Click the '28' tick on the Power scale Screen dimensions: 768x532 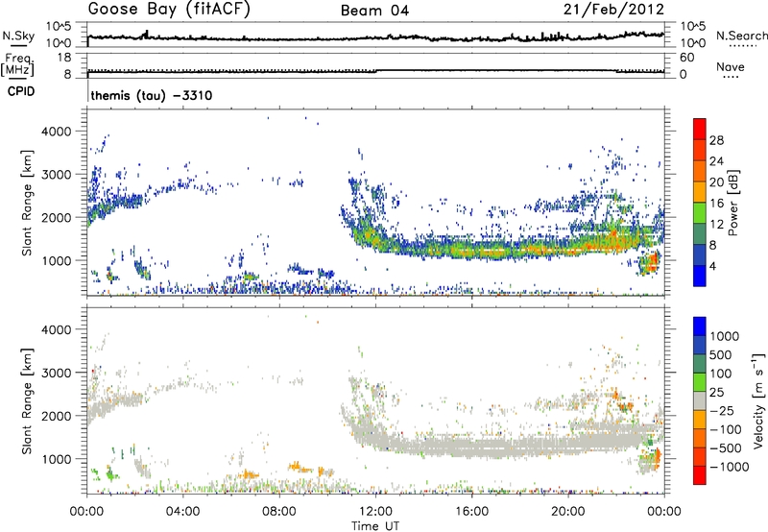tap(716, 140)
